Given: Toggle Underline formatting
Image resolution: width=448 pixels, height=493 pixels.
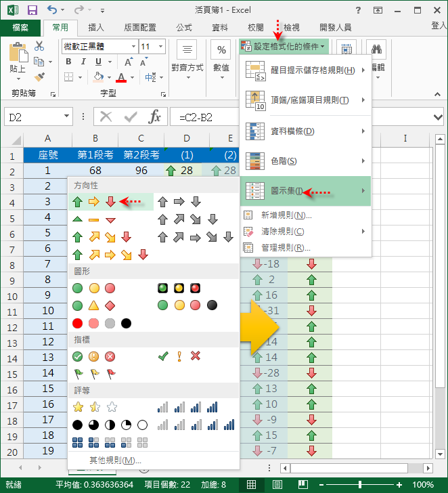Looking at the screenshot, I should (98, 62).
